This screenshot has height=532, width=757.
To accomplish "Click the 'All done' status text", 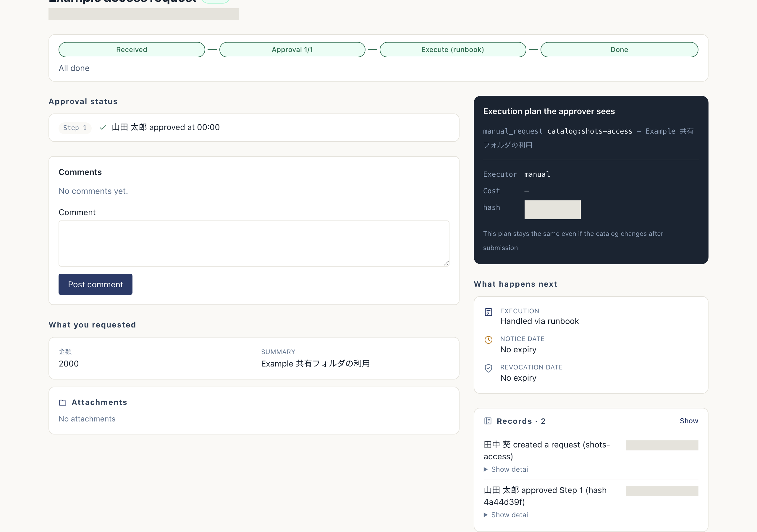I will 74,68.
